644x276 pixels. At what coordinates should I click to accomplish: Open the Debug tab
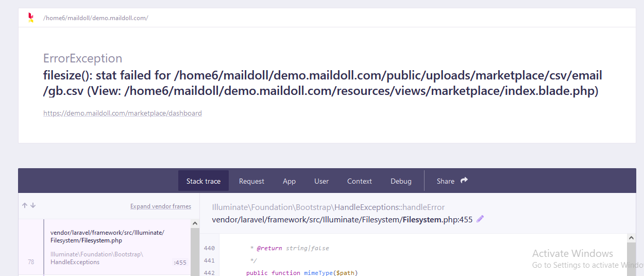401,181
